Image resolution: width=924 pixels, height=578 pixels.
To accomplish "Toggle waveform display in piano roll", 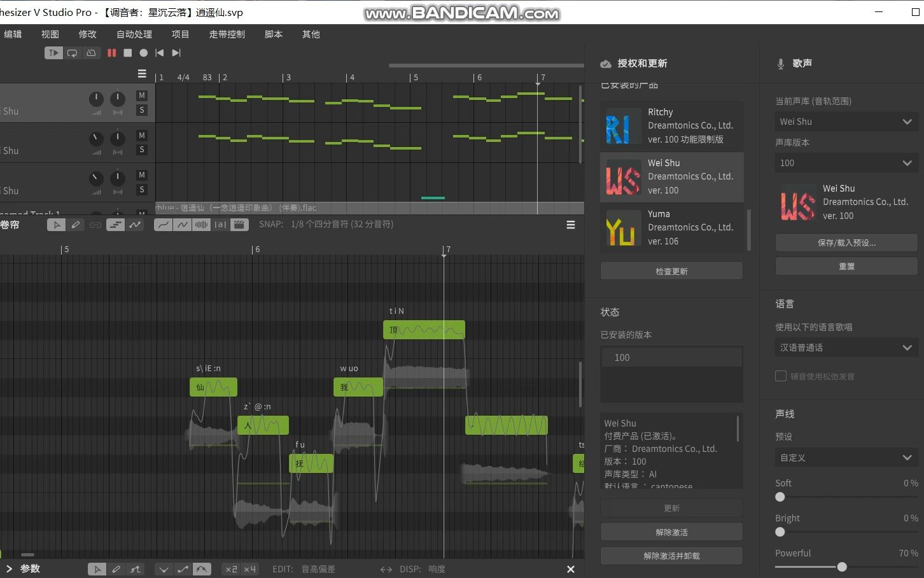I will point(201,225).
